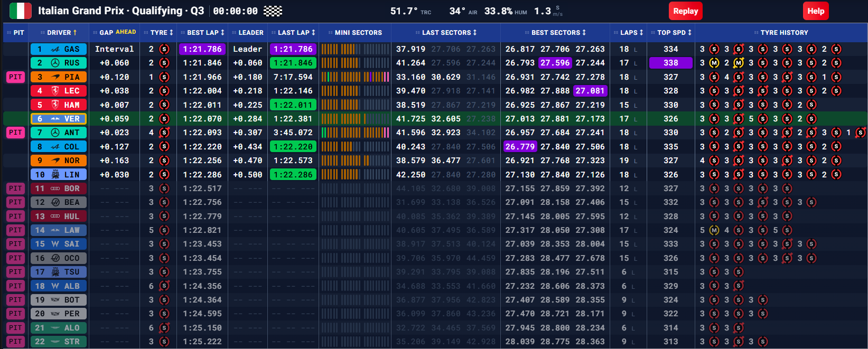
Task: Sort by the DRIVER column header
Action: pos(59,33)
